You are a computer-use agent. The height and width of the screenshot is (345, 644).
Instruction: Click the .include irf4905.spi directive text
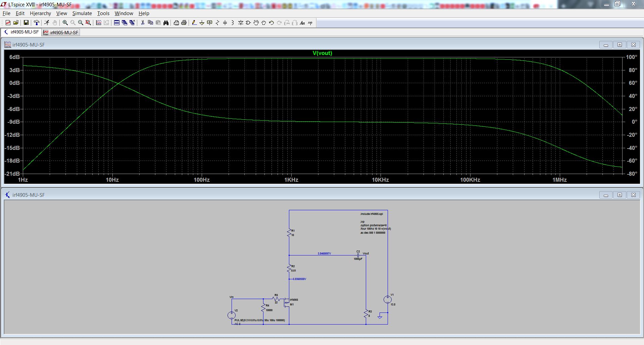371,214
